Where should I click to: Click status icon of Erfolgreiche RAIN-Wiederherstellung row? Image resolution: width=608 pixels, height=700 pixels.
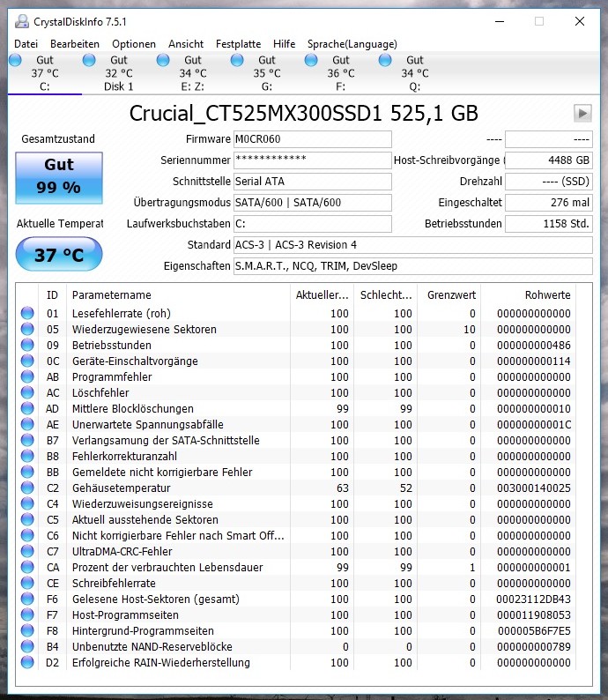coord(27,662)
